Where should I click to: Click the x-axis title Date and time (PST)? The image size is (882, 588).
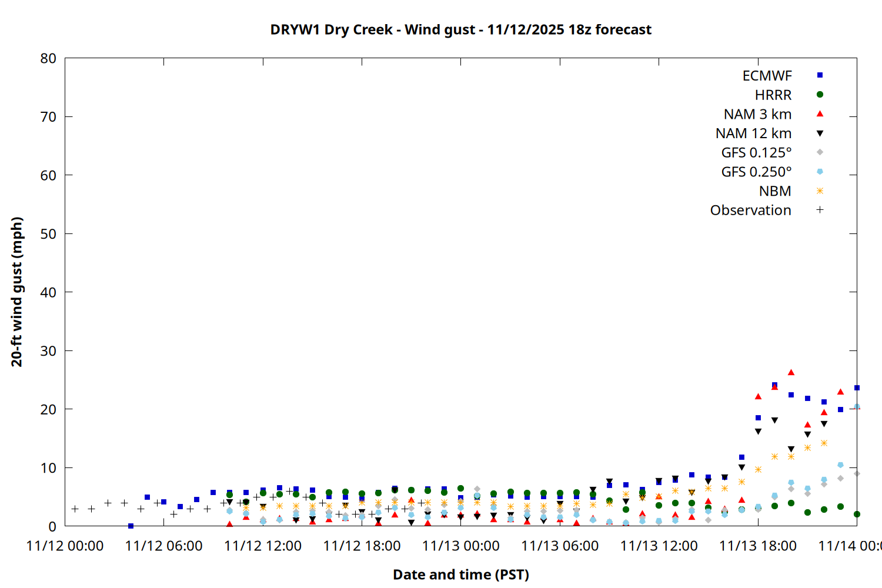point(460,574)
